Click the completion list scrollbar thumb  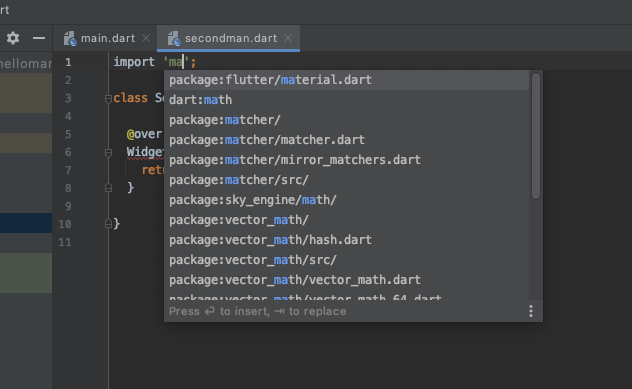pos(536,136)
